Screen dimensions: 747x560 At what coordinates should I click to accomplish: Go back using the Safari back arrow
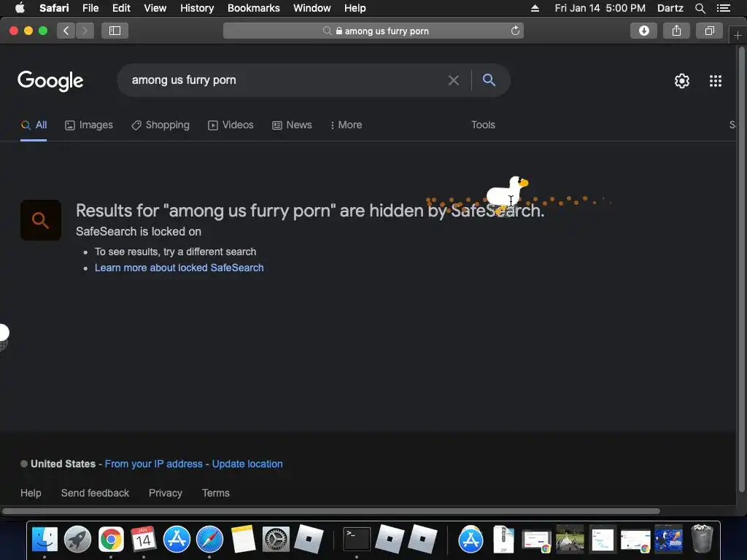click(x=66, y=31)
